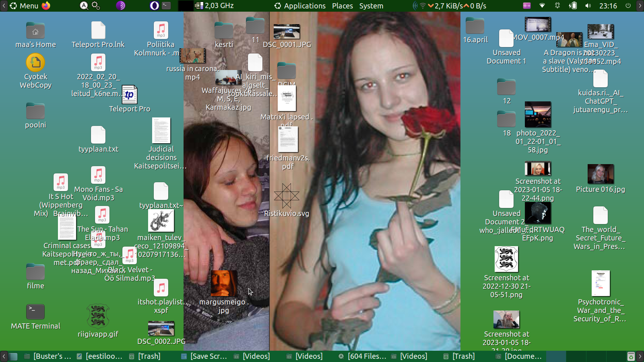Switch to the [Save Scr... taskbar window
644x362 pixels.
click(205, 356)
